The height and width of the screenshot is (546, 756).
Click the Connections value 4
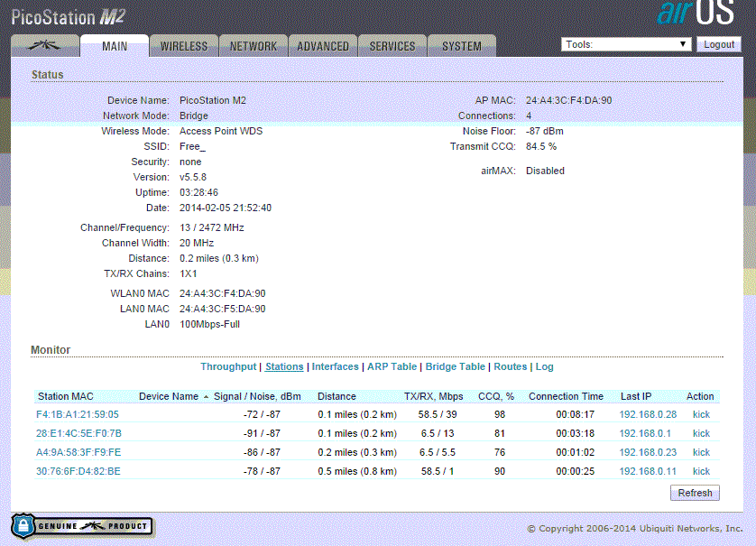(x=529, y=116)
